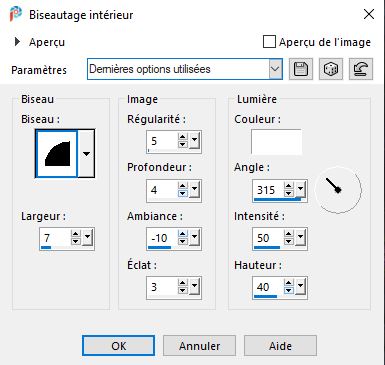385x365 pixels.
Task: Expand the Aperçu preview section
Action: pyautogui.click(x=17, y=42)
